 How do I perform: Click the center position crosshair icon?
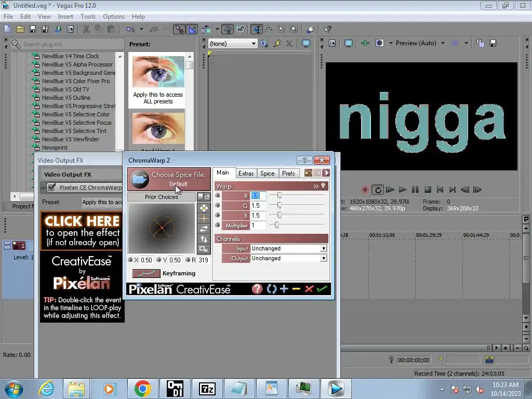[x=204, y=218]
